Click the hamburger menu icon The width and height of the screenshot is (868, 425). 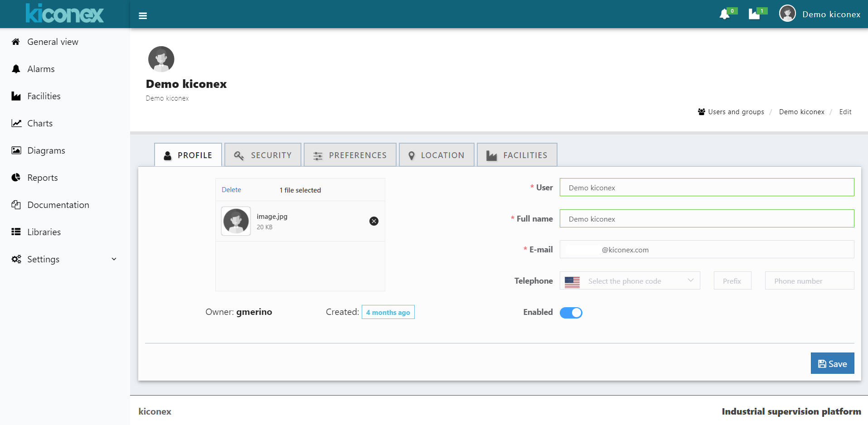pyautogui.click(x=143, y=16)
